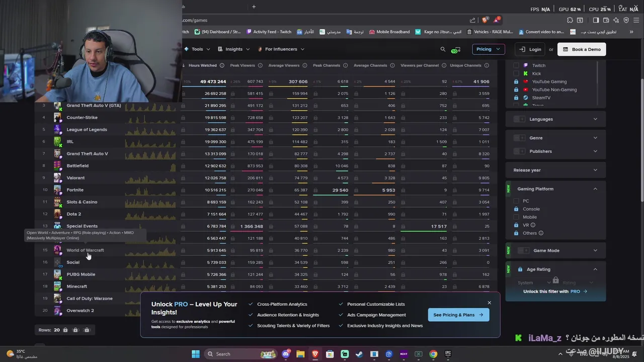This screenshot has height=362, width=644.
Task: Click the info icon beside Unique Channels
Action: (486, 65)
